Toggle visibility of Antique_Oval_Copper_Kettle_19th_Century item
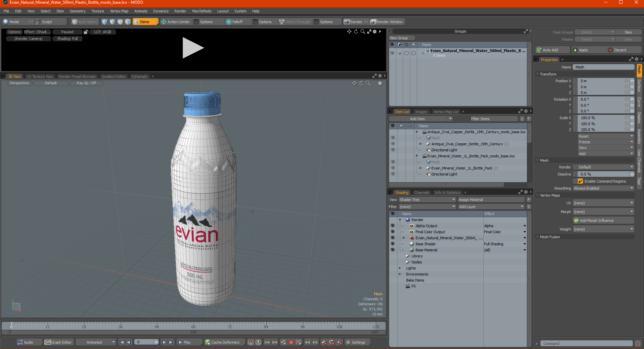This screenshot has height=349, width=644. pos(393,144)
